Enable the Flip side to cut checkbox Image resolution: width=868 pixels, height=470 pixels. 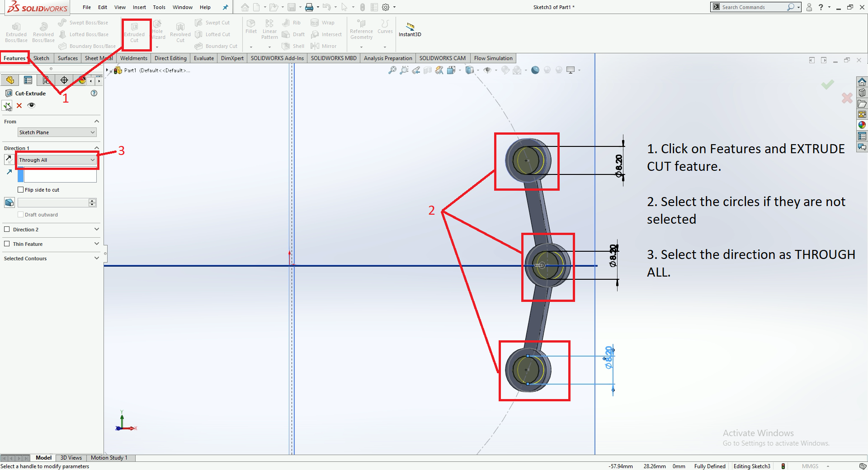tap(20, 190)
